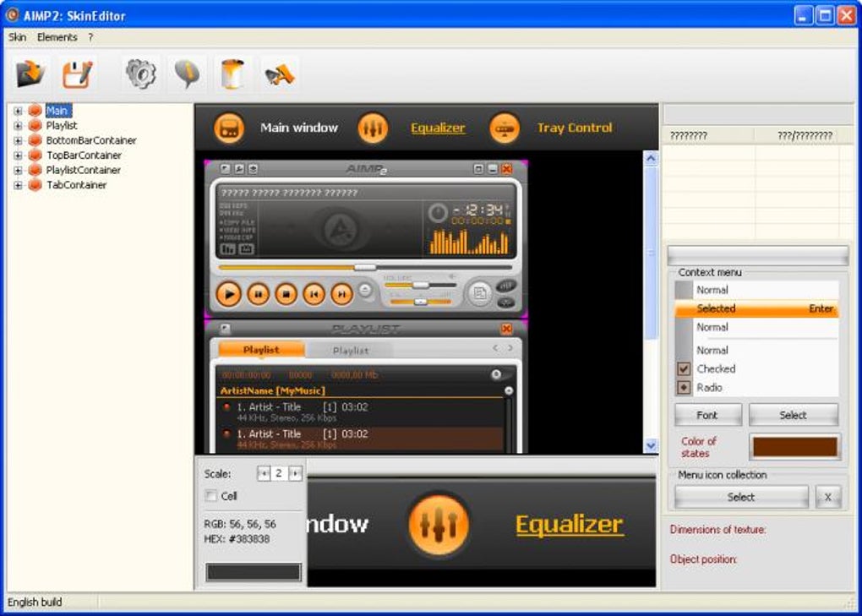Image resolution: width=862 pixels, height=616 pixels.
Task: Click the megaphone toolbar icon
Action: tap(279, 74)
